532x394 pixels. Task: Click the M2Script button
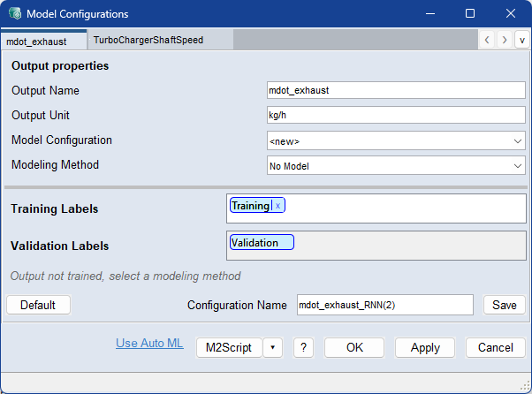coord(229,347)
